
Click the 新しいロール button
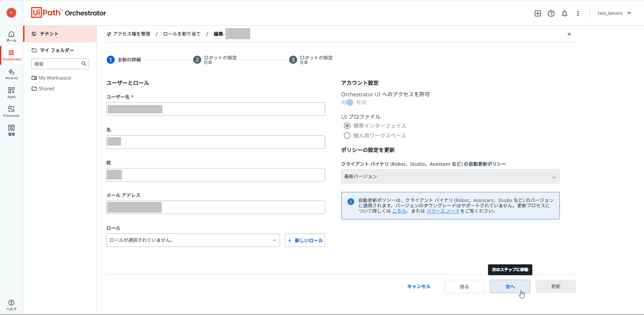click(x=305, y=240)
